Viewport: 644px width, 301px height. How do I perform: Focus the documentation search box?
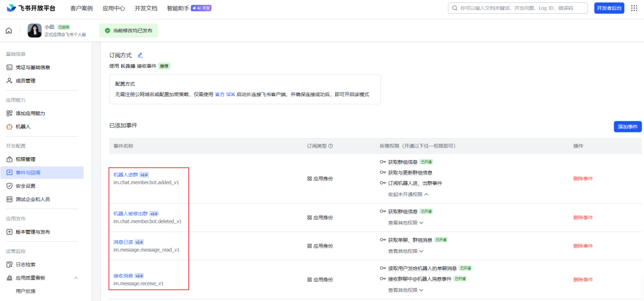pos(518,8)
